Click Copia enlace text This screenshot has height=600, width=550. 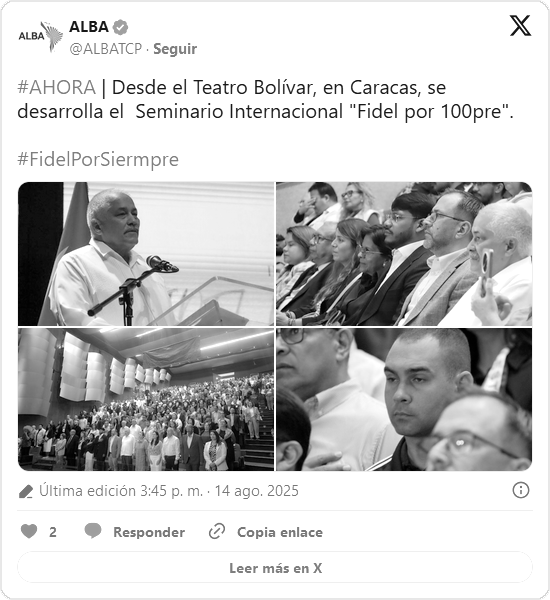click(280, 532)
